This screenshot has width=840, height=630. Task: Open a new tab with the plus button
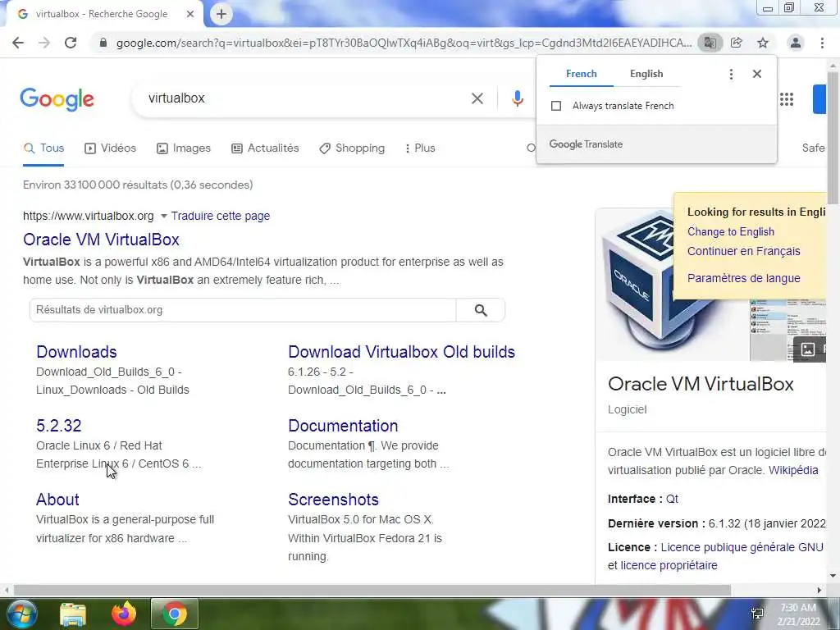coord(221,14)
